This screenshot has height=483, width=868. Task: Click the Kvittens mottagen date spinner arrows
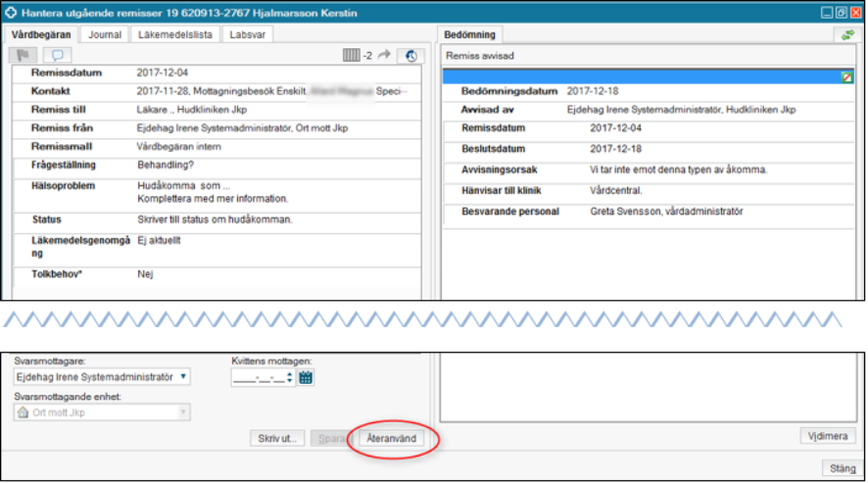[x=289, y=376]
